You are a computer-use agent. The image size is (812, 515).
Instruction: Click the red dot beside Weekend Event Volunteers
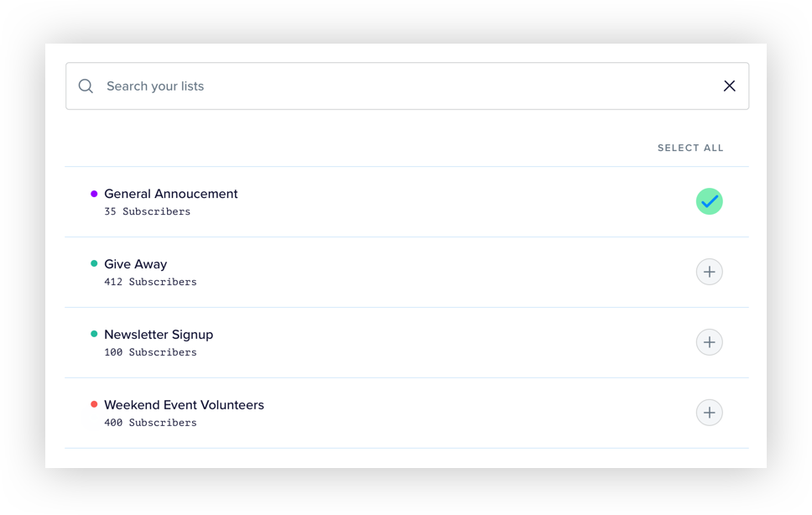pos(94,404)
